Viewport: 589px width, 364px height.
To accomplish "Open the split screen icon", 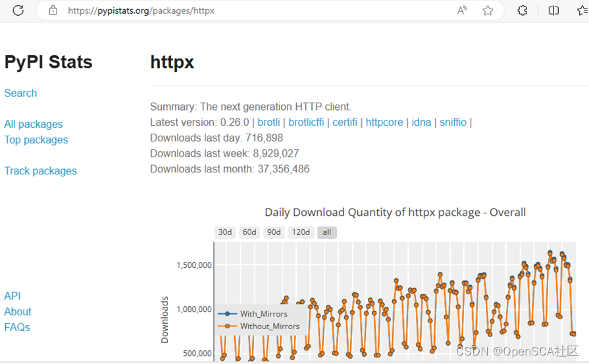I will 553,11.
